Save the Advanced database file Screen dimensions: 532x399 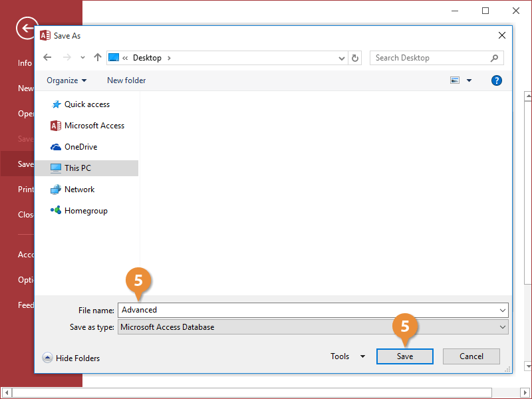tap(404, 356)
